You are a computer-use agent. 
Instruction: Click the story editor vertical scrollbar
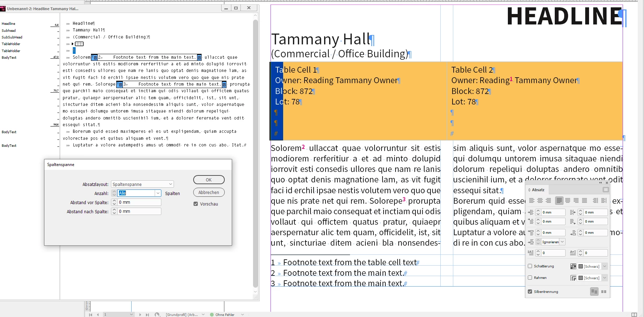(255, 154)
